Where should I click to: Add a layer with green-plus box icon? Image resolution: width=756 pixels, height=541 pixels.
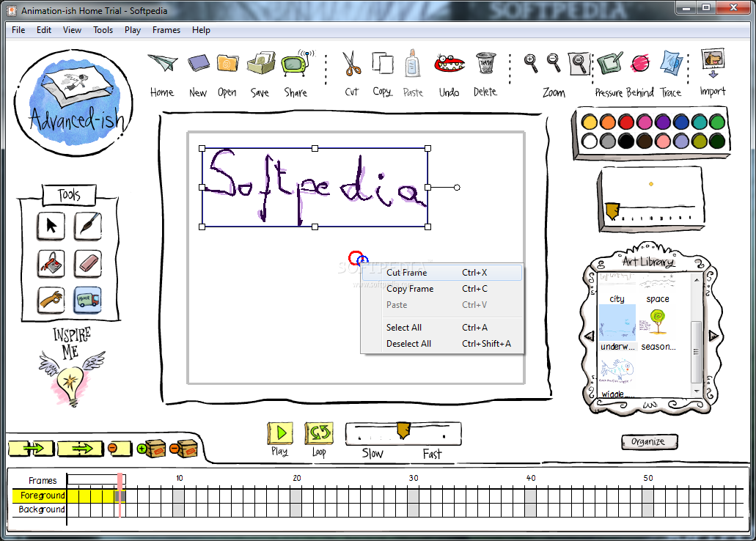tap(151, 449)
